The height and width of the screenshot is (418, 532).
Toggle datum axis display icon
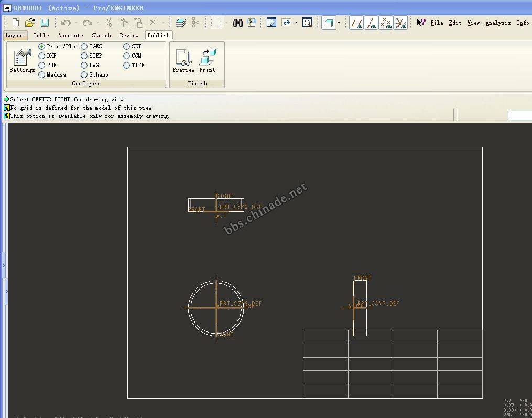coord(371,23)
